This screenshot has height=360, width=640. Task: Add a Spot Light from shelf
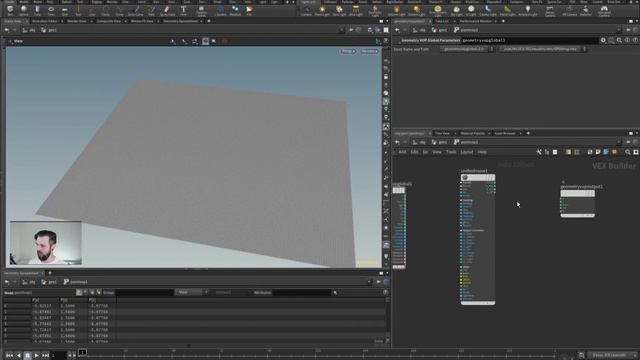[x=339, y=10]
